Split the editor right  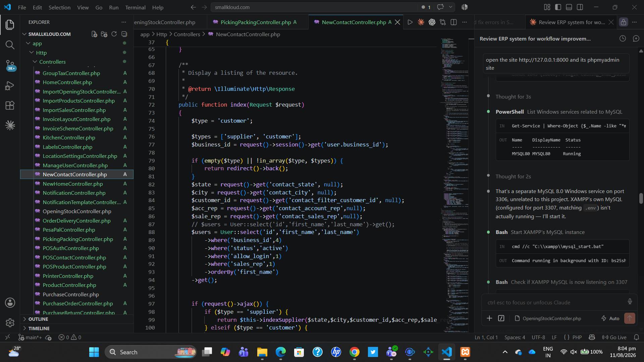pos(453,22)
